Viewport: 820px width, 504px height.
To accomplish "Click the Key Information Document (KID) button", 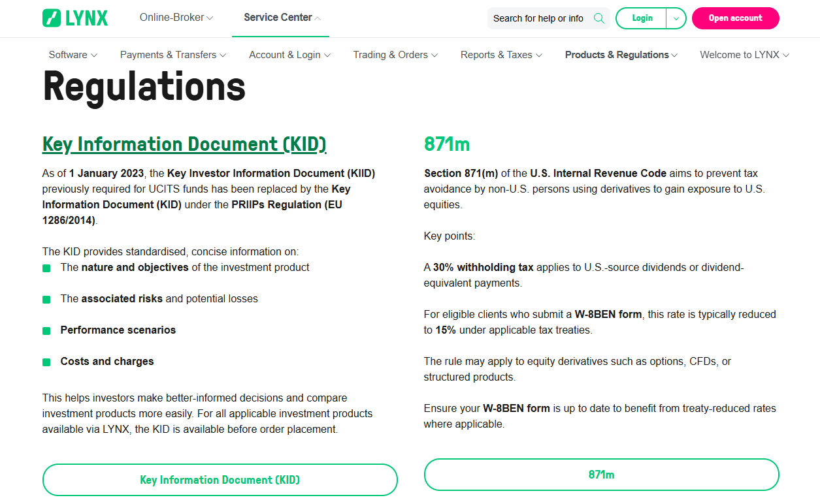I will pos(220,480).
